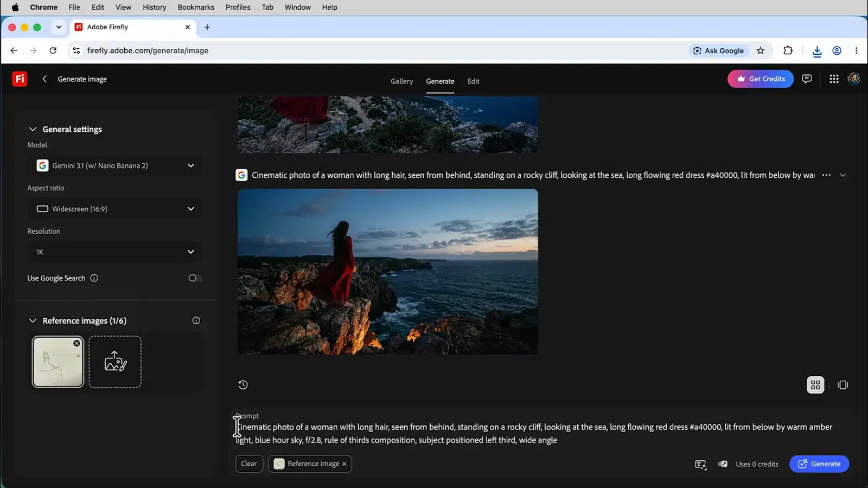Open the user profile avatar
Viewport: 868px width, 488px height.
[854, 79]
